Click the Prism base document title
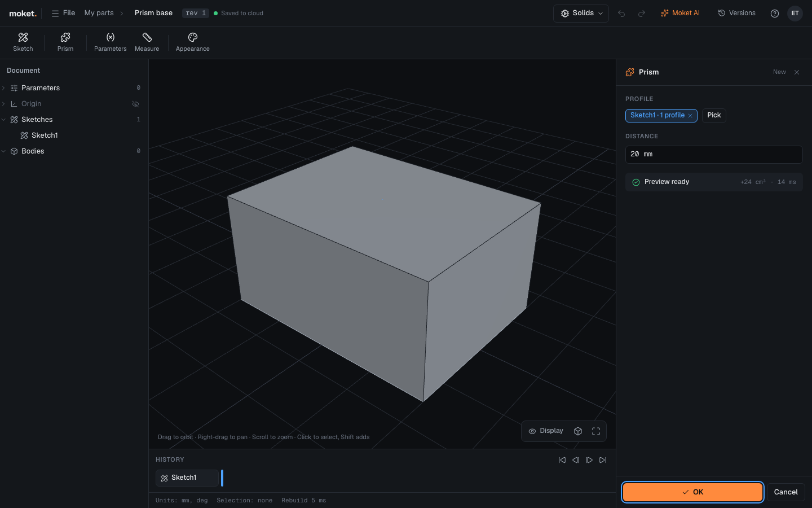 coord(153,13)
